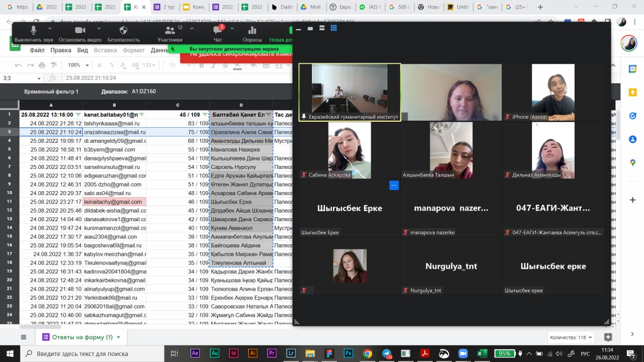
Task: Open the Polls icon
Action: coord(252,31)
